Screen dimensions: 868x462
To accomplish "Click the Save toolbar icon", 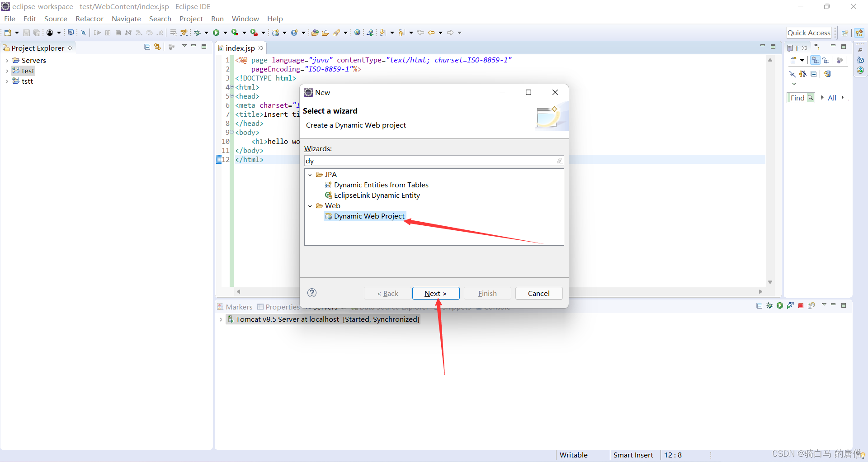I will (x=26, y=33).
